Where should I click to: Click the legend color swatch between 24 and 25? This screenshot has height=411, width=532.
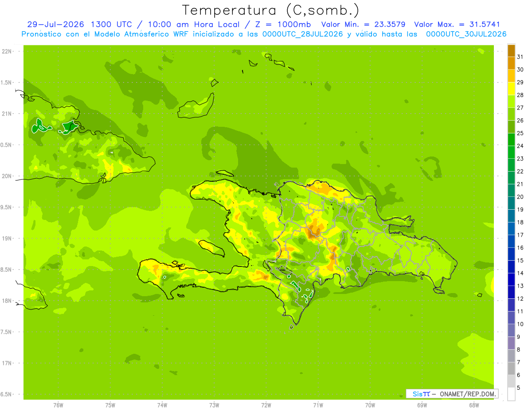[511, 140]
